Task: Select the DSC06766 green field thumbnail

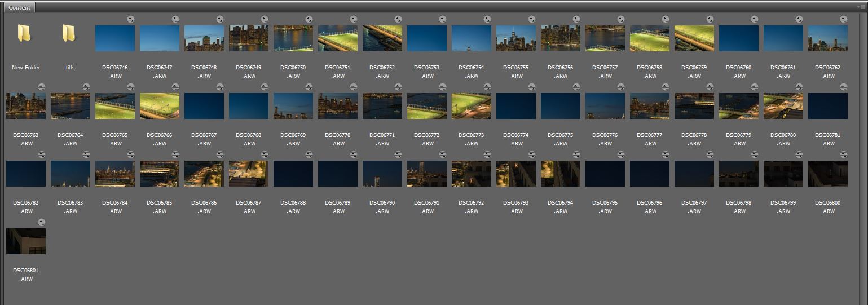Action: click(x=160, y=106)
